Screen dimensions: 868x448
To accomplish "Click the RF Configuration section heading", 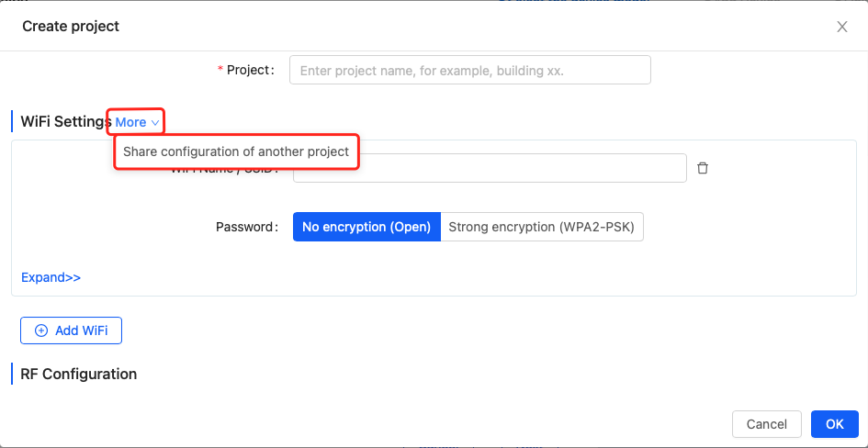I will 79,374.
